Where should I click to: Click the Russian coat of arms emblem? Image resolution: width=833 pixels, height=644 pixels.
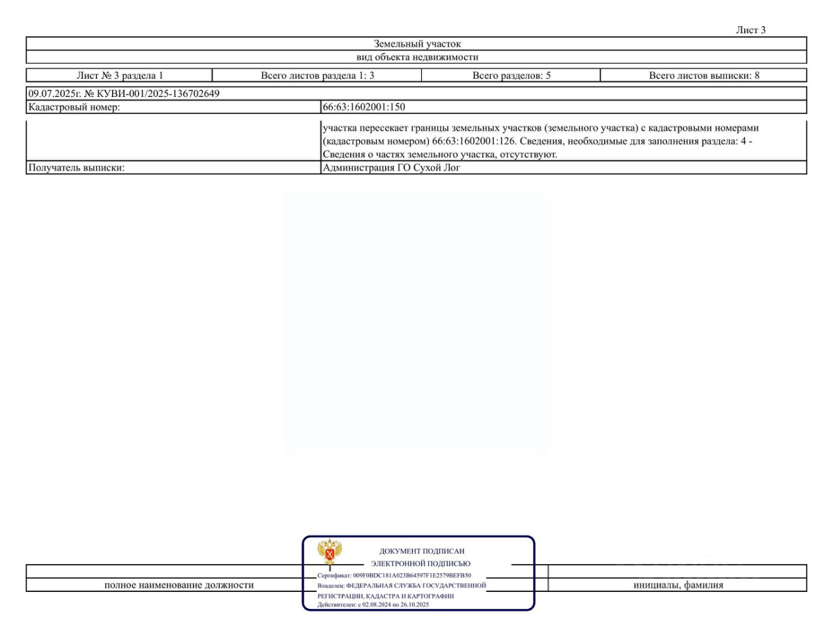pyautogui.click(x=330, y=552)
